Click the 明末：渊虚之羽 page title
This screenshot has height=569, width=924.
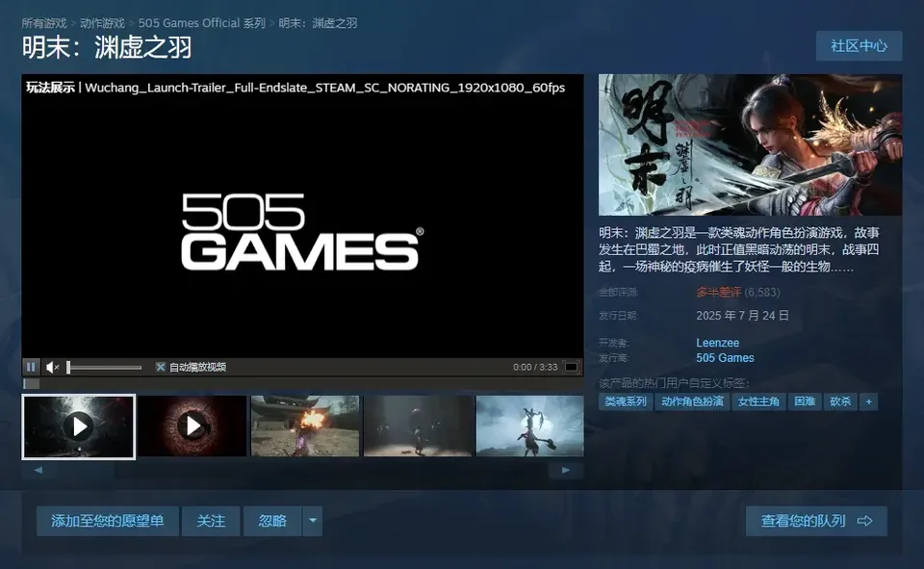click(x=107, y=47)
